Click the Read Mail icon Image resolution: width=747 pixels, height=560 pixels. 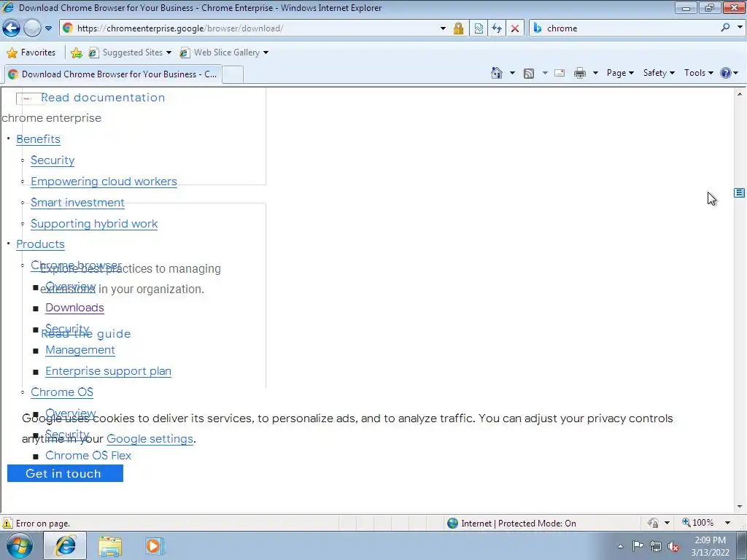pyautogui.click(x=560, y=73)
